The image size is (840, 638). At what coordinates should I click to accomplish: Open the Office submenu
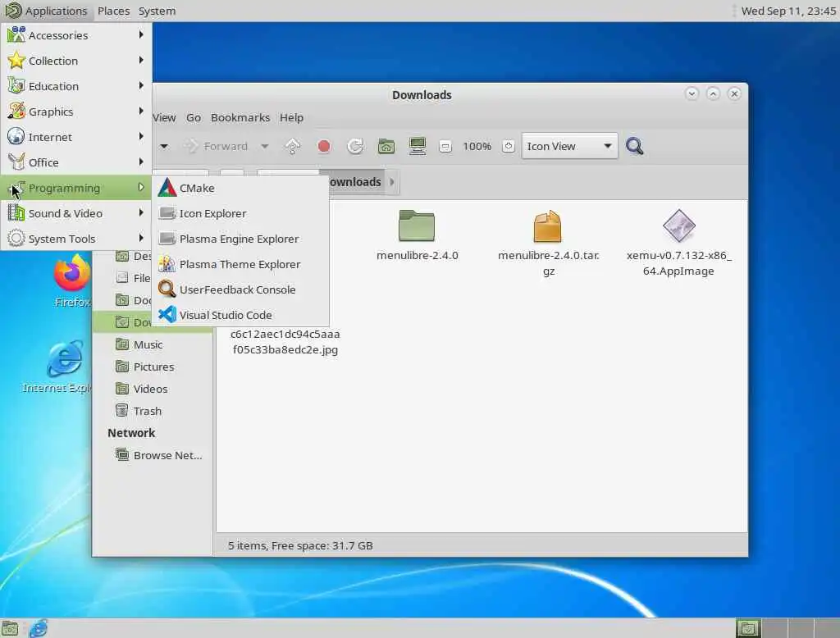[76, 162]
